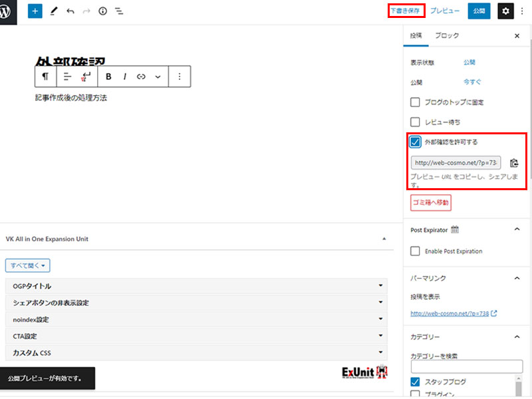Click the blue add block plus icon
Image resolution: width=532 pixels, height=399 pixels.
point(35,11)
